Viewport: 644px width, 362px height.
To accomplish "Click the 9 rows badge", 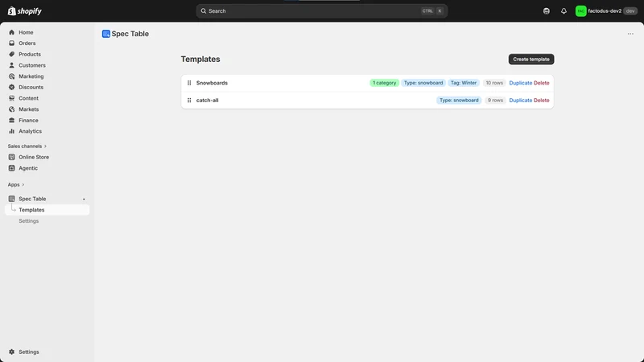I will [495, 100].
